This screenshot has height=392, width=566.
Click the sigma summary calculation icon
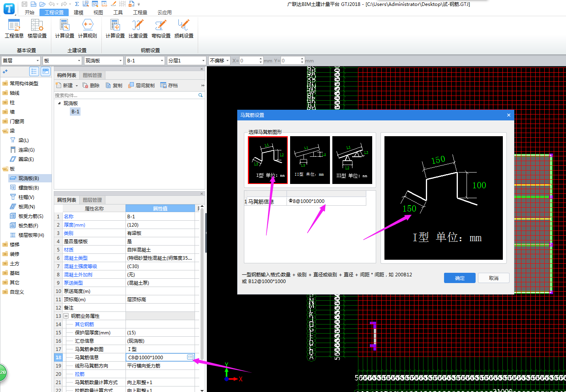[x=77, y=4]
